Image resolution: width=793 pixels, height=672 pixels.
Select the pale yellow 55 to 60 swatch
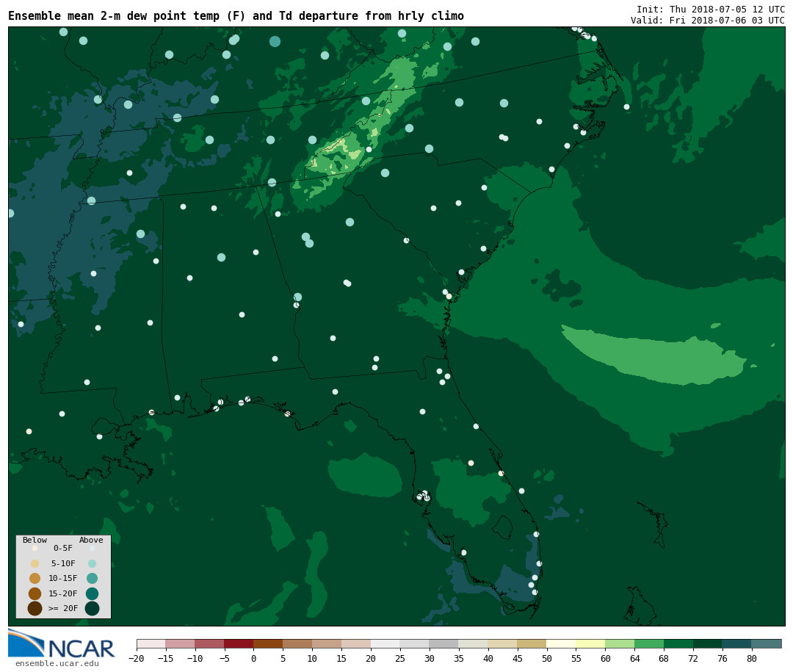[590, 643]
